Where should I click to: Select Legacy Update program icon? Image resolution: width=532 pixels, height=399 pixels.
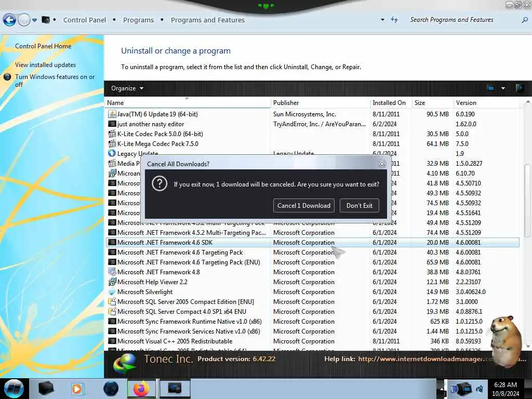112,153
